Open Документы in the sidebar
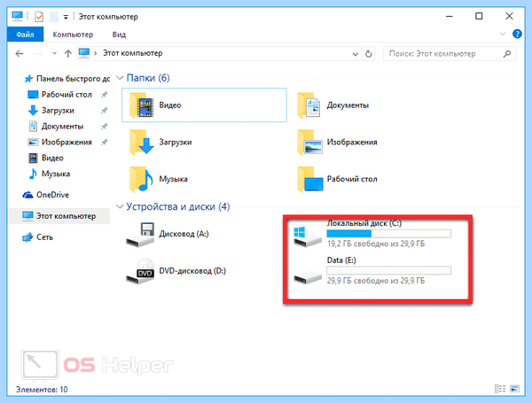532x403 pixels. 56,127
